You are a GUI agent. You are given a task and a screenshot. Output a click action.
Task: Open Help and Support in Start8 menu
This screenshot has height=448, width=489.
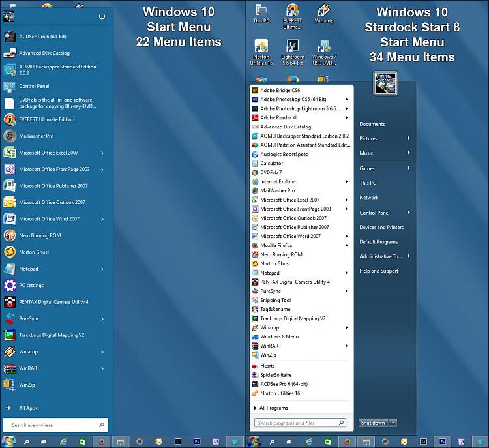[379, 271]
